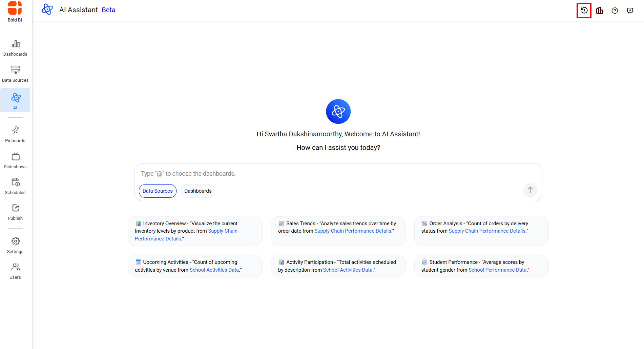Open Settings from the sidebar
This screenshot has width=644, height=349.
coord(15,245)
